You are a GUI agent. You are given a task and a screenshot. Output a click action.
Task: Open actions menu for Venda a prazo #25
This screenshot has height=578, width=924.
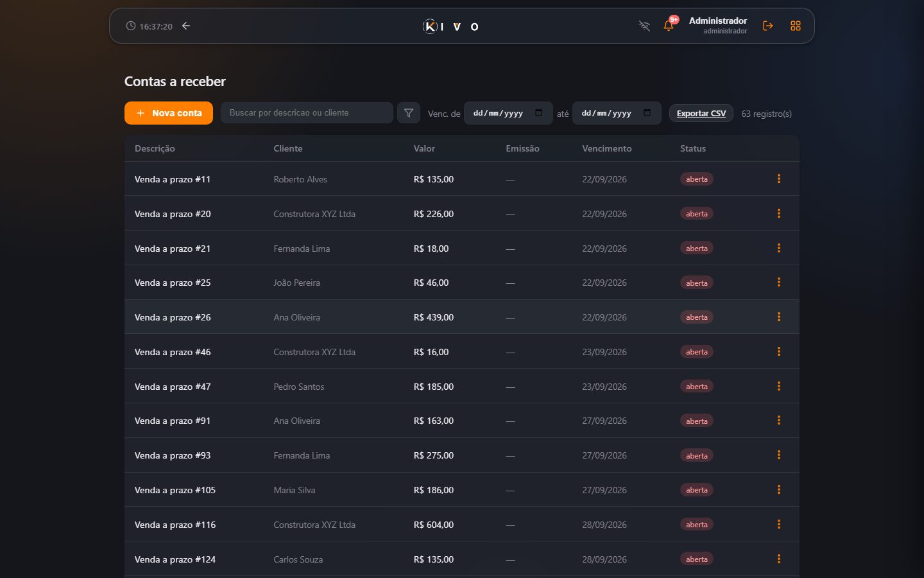coord(779,282)
